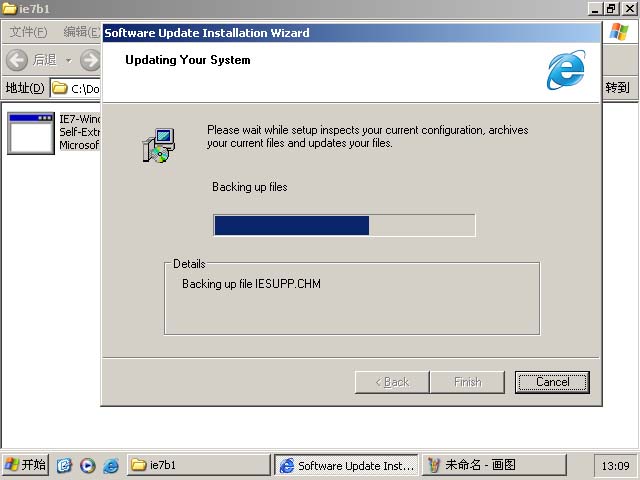Open the 文件(F) menu in ie7b1 window
640x480 pixels.
point(28,32)
